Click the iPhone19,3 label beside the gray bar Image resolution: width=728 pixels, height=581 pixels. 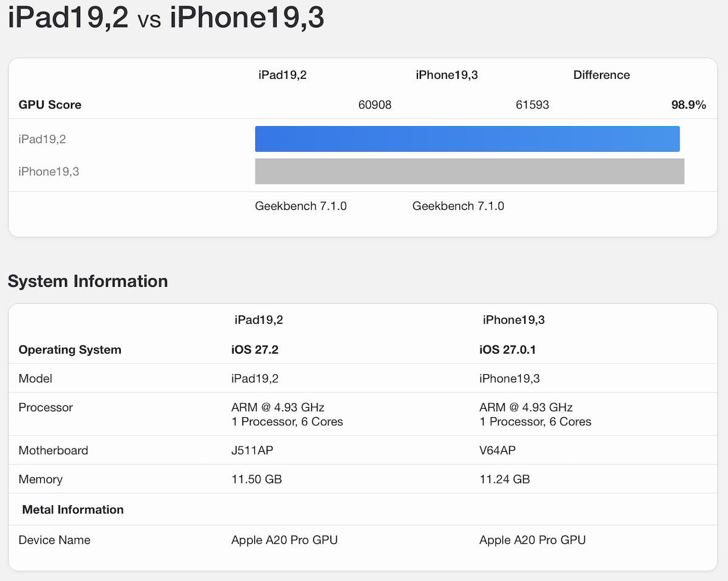pyautogui.click(x=49, y=172)
